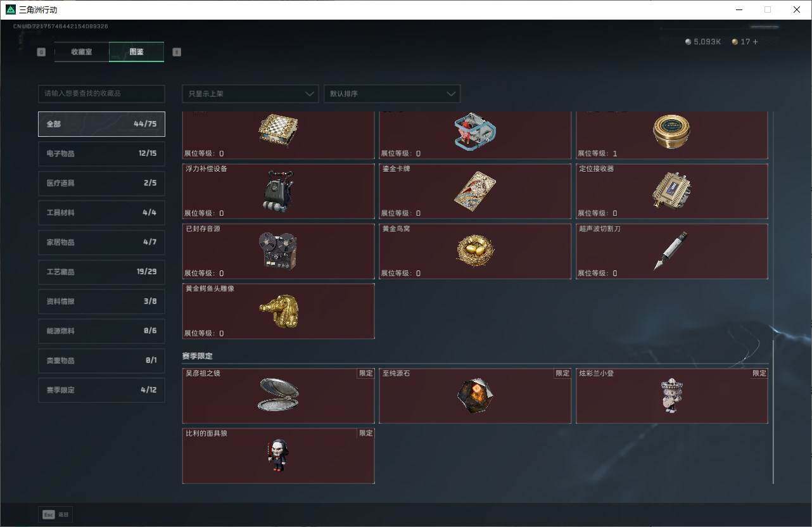Filter by 工艺藏品 category
Screen dimensions: 812x527
tap(101, 272)
